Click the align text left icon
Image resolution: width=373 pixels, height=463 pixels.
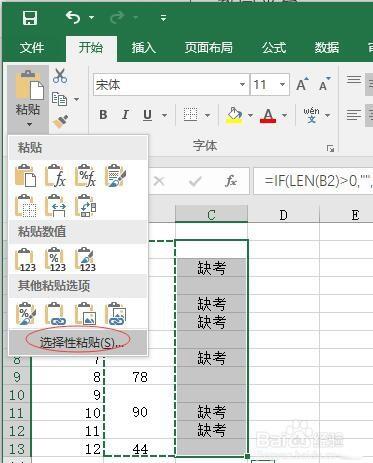pyautogui.click(x=354, y=115)
